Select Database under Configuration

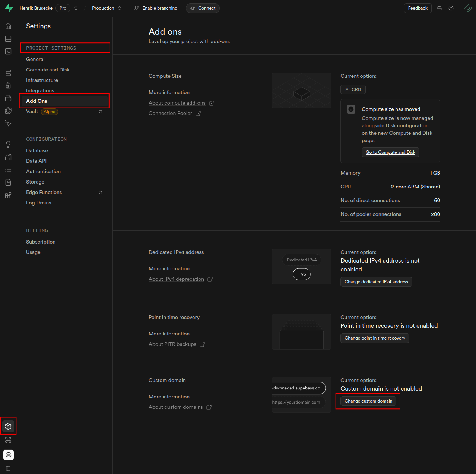[x=37, y=150]
